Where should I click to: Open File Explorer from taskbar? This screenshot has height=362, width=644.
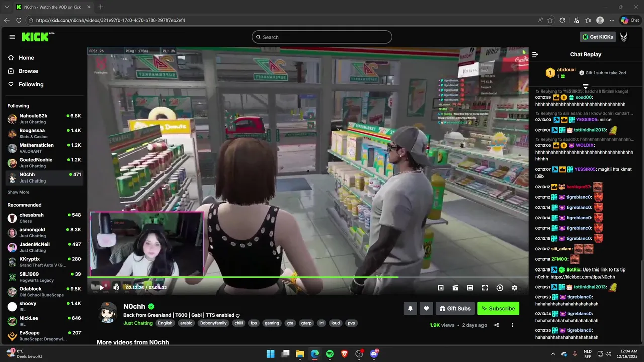click(x=300, y=354)
